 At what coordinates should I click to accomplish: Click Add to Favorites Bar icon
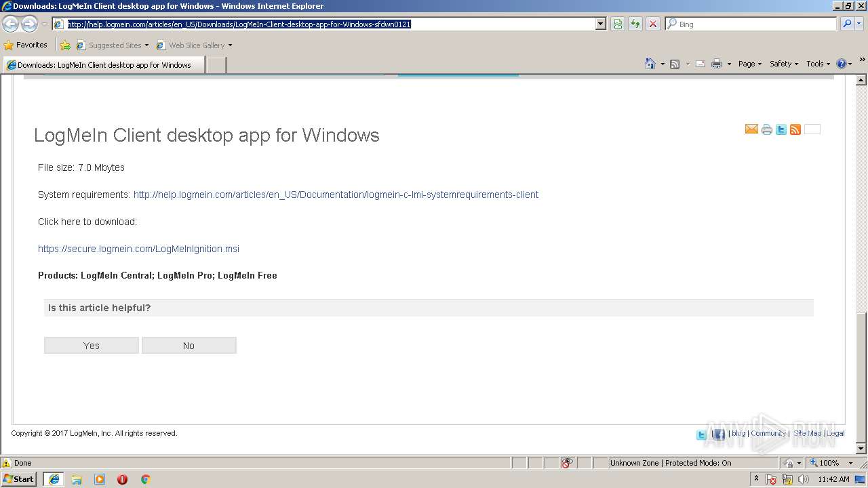point(65,45)
